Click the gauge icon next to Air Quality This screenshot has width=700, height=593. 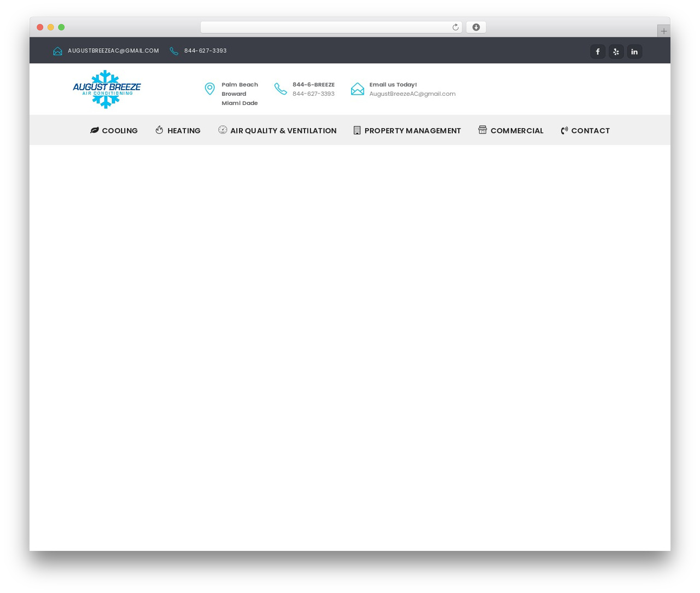(223, 130)
